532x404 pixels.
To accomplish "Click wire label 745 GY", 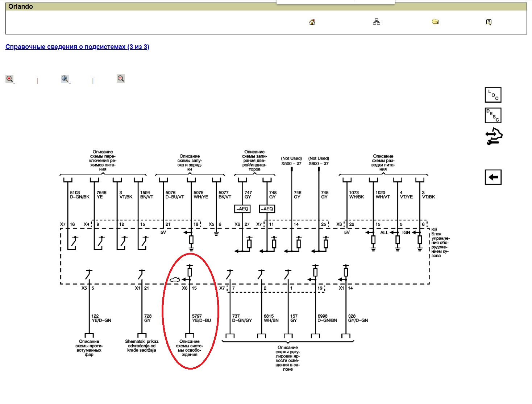I will pyautogui.click(x=325, y=195).
